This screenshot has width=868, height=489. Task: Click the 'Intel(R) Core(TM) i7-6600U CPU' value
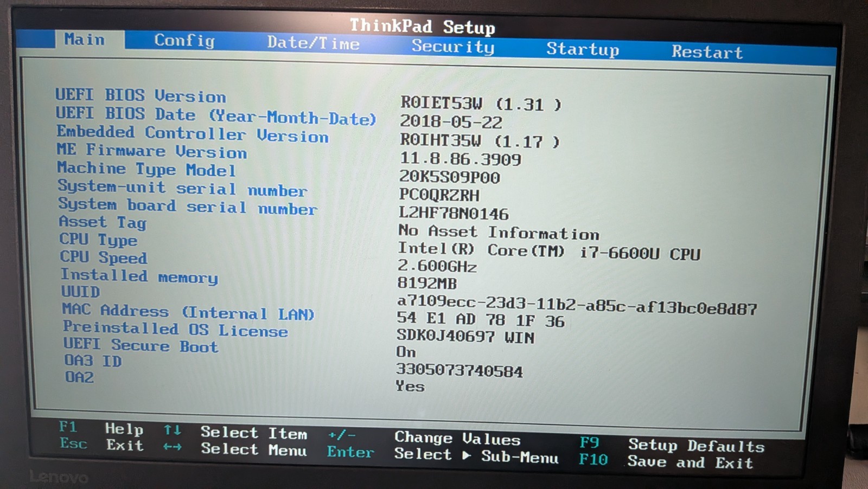click(549, 252)
